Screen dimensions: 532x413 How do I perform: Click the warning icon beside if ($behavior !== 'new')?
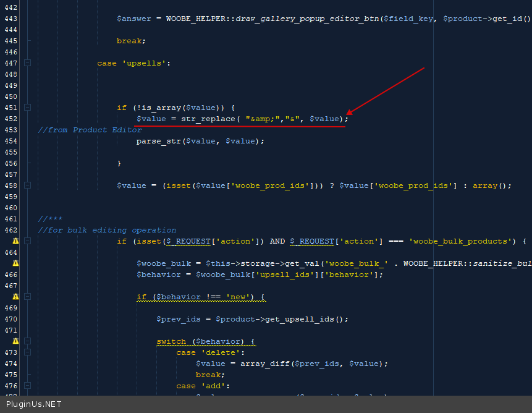[x=15, y=297]
